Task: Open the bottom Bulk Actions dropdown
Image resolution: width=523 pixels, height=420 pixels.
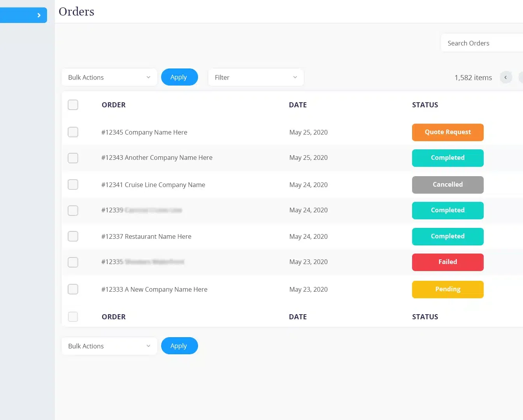Action: [x=109, y=346]
